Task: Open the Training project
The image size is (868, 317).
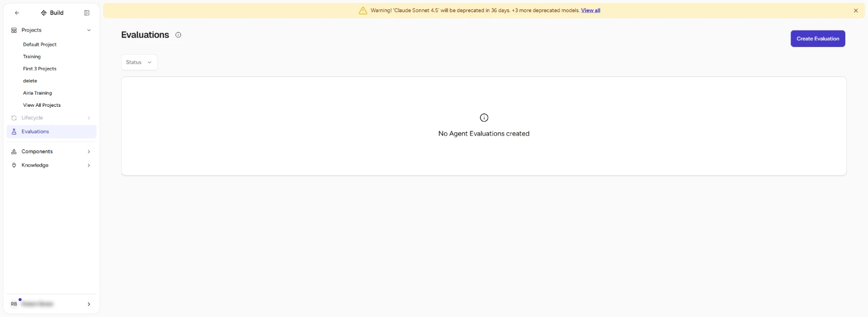Action: (x=32, y=57)
